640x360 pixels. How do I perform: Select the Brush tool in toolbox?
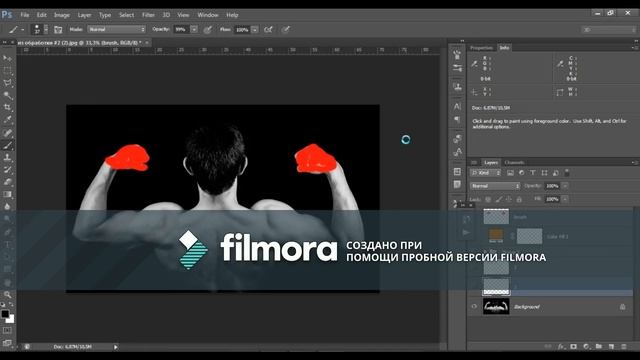point(7,145)
